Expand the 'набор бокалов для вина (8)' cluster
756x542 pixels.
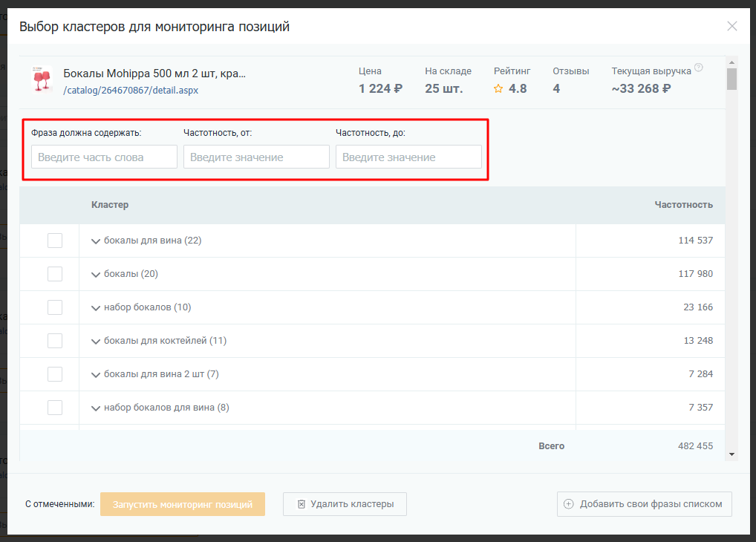pos(96,408)
